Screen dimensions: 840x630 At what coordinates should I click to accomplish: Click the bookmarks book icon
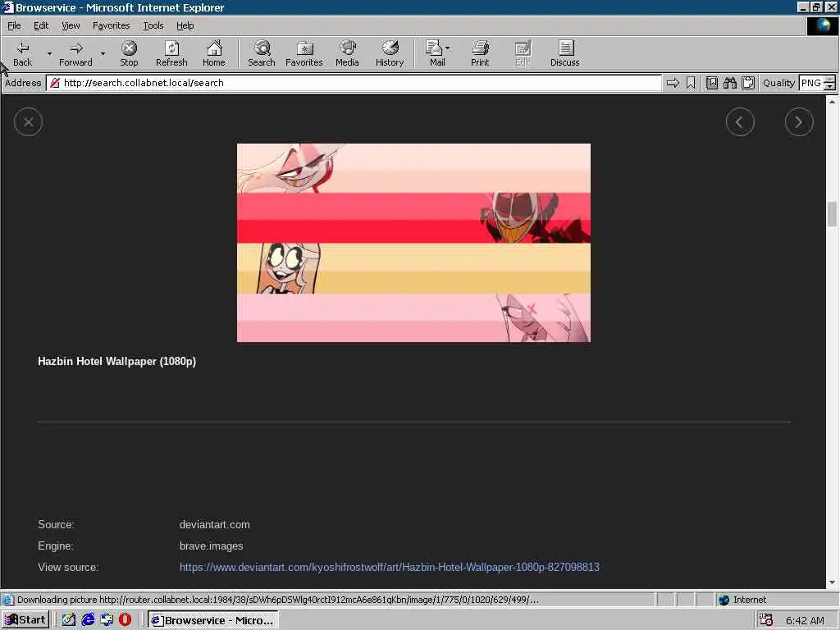[711, 83]
